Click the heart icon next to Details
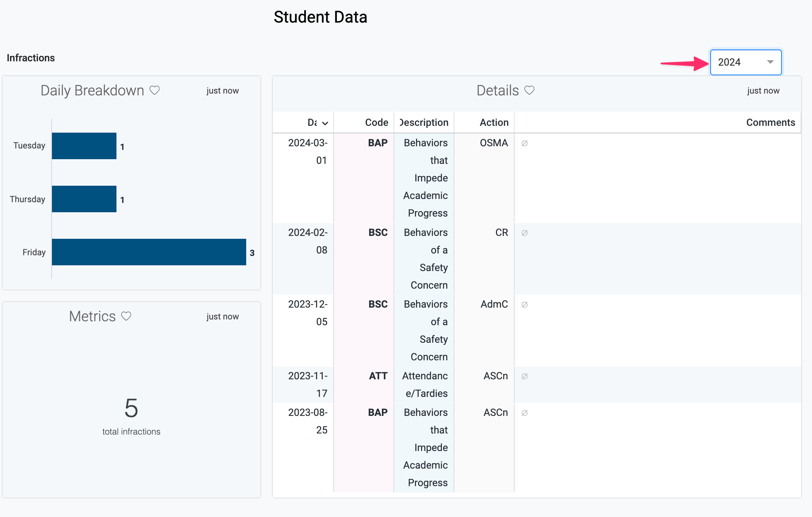812x517 pixels. [x=529, y=90]
